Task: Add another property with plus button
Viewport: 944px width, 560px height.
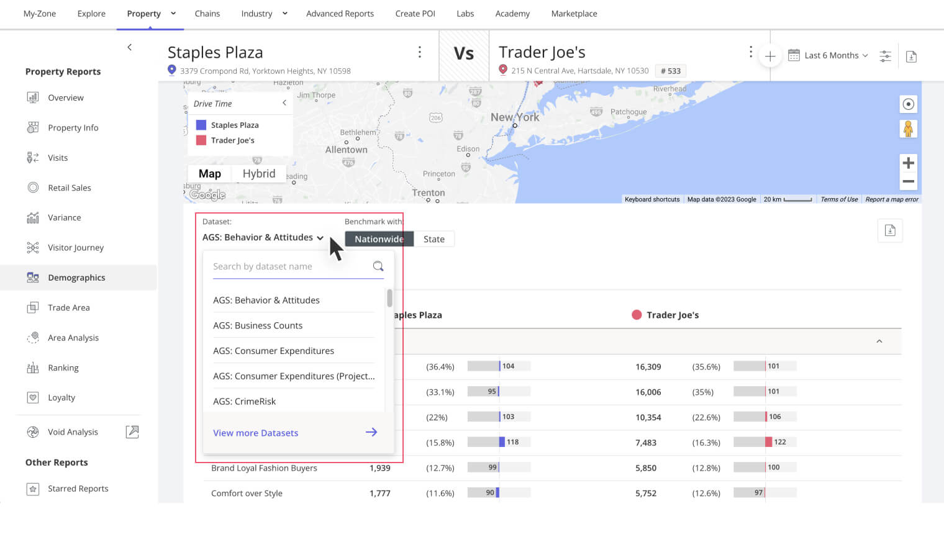Action: (x=769, y=56)
